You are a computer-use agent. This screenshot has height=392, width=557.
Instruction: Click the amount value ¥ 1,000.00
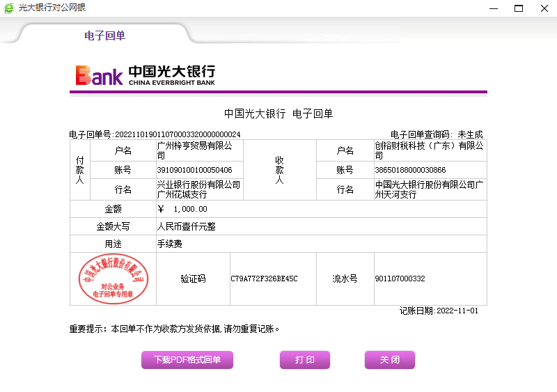coord(182,209)
